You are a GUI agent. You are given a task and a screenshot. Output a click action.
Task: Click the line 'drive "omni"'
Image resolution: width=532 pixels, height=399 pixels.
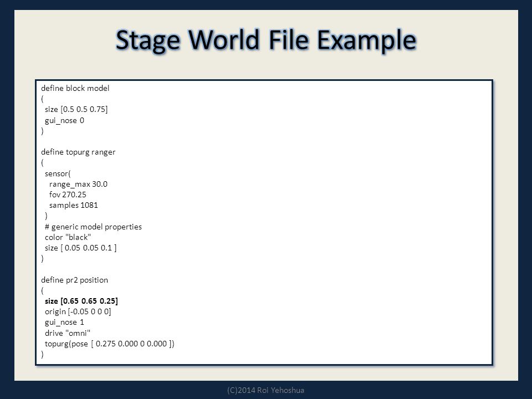click(x=68, y=333)
